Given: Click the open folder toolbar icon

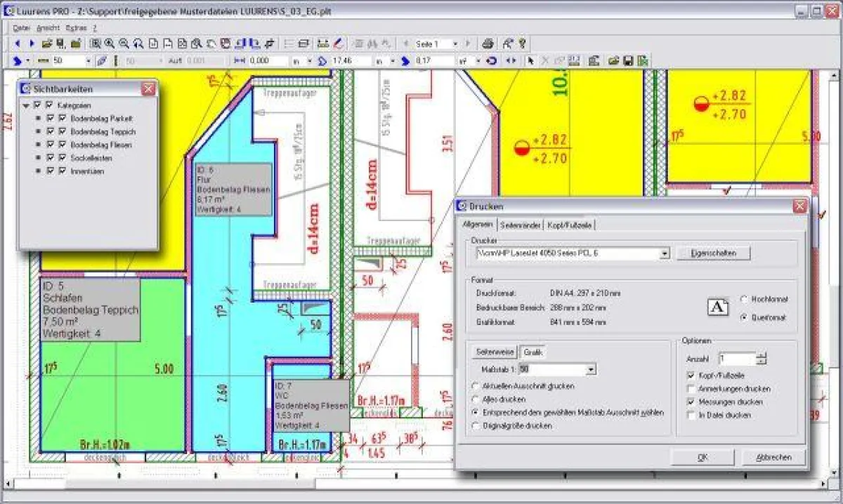Looking at the screenshot, I should point(47,44).
